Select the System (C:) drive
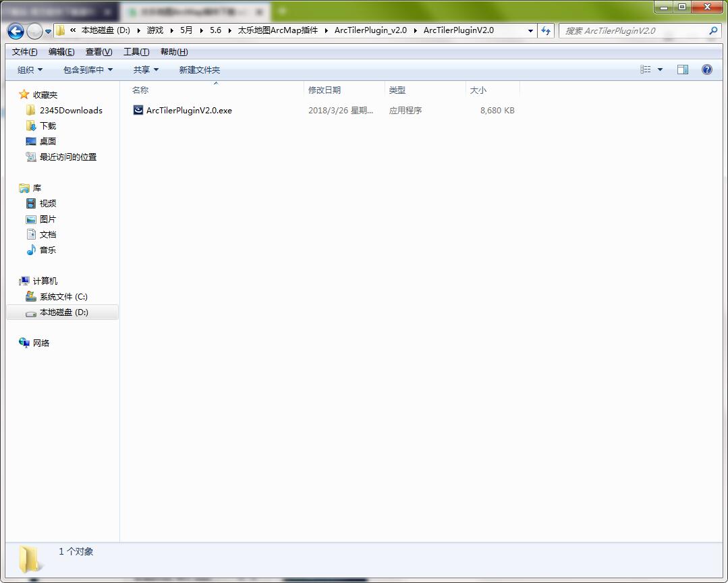Screen dimensions: 728x583 63,296
